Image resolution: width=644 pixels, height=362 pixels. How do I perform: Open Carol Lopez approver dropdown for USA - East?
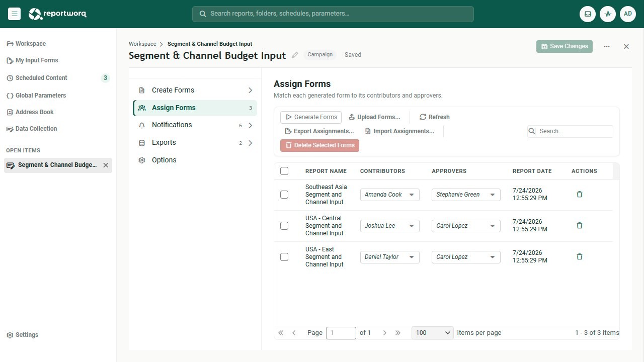pyautogui.click(x=466, y=257)
